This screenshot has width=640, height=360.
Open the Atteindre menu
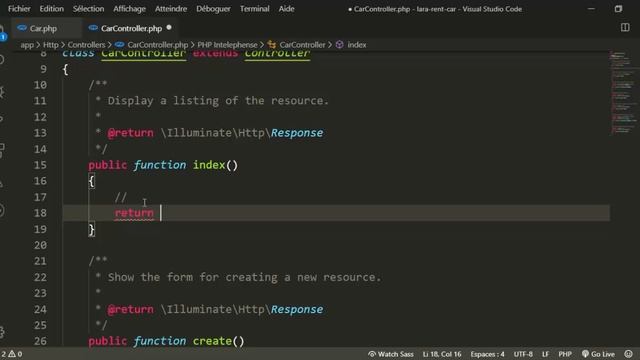pyautogui.click(x=171, y=9)
